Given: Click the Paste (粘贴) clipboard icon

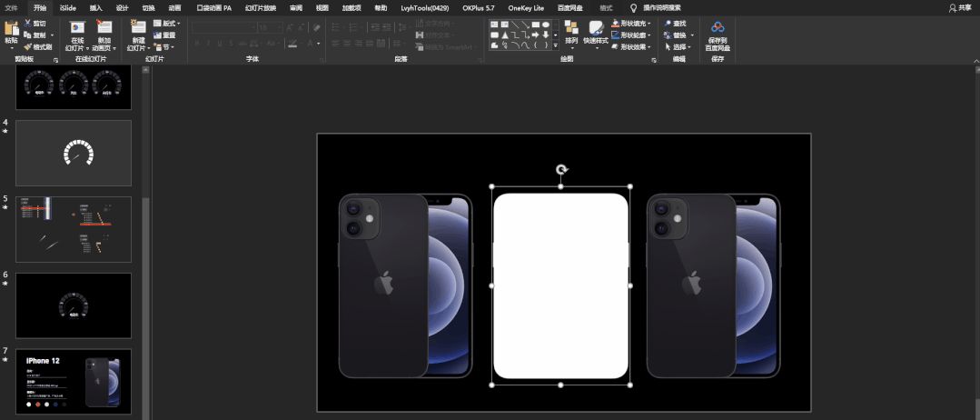Looking at the screenshot, I should coord(11,30).
